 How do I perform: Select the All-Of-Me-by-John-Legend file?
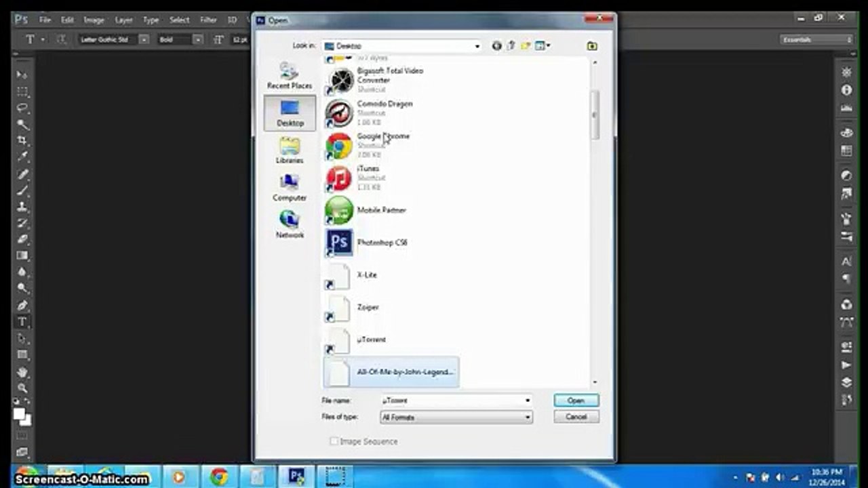point(391,372)
